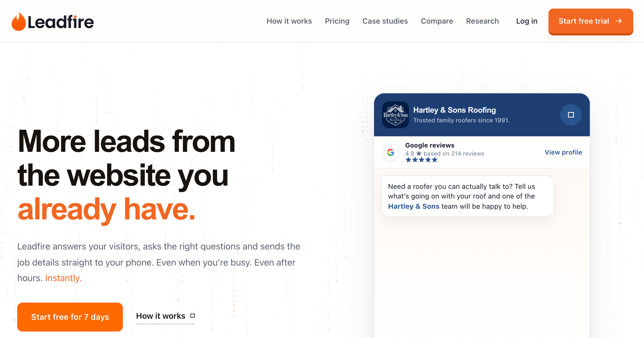Click the 'Need a roofer' chat message bubble
Viewport: 644px width, 338px height.
click(x=467, y=196)
